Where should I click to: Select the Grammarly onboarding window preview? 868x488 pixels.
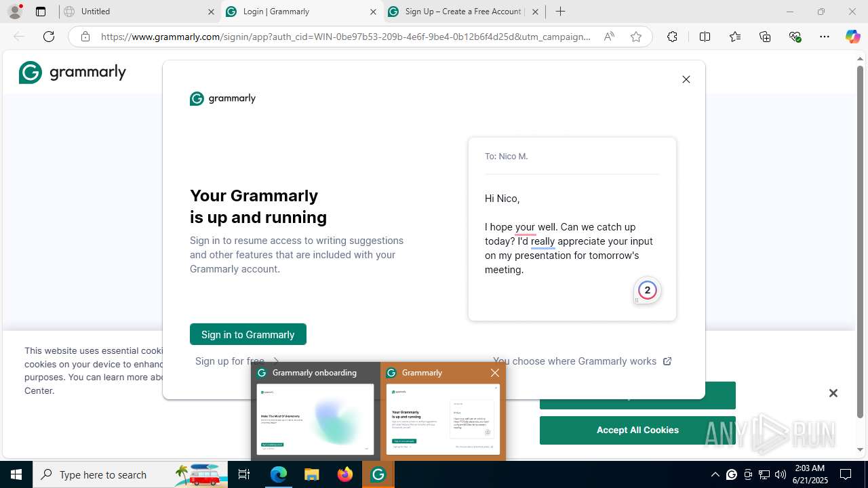tap(315, 412)
